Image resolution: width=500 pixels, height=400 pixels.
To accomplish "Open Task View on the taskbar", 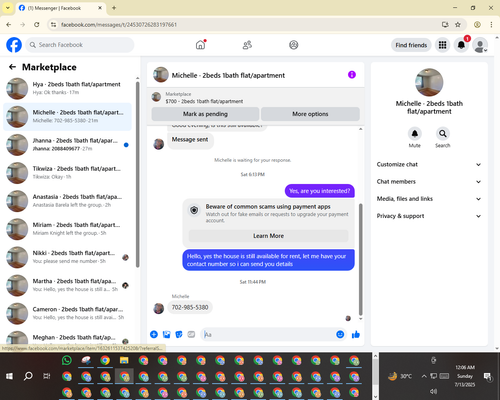I will [47, 376].
